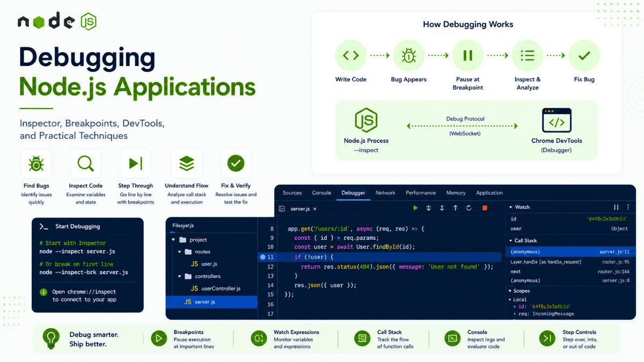Screen dimensions: 644x362
Task: Click the Watch Expressions icon in bottom bar
Action: click(259, 338)
